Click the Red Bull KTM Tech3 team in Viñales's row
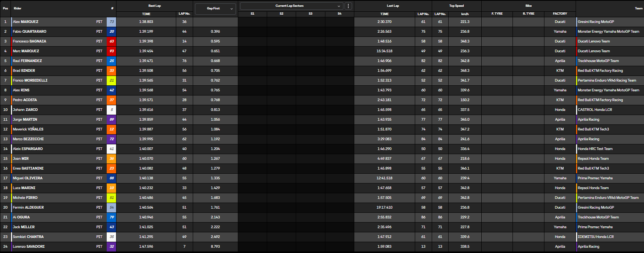This screenshot has width=644, height=253. click(x=593, y=129)
